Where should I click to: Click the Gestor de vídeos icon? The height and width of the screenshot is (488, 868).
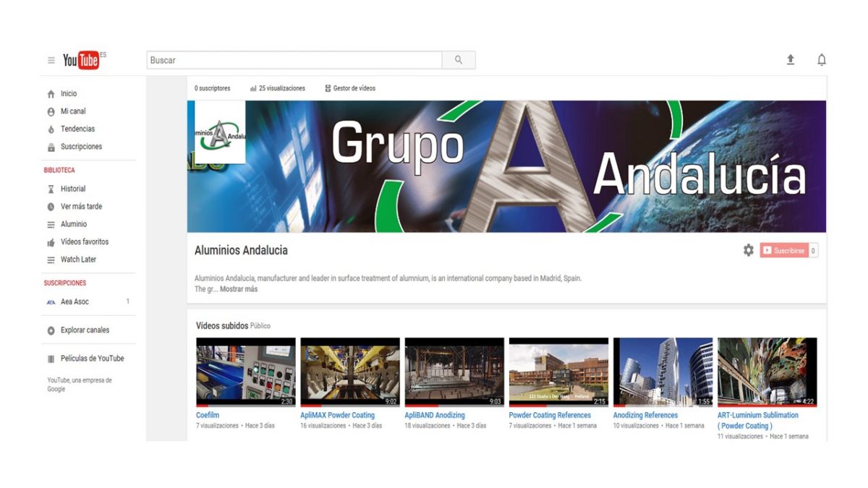[328, 88]
